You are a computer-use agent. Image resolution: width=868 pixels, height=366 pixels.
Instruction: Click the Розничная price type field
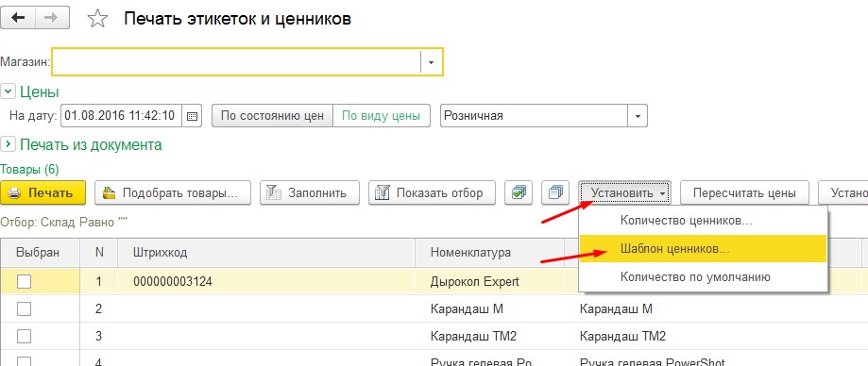tap(534, 116)
